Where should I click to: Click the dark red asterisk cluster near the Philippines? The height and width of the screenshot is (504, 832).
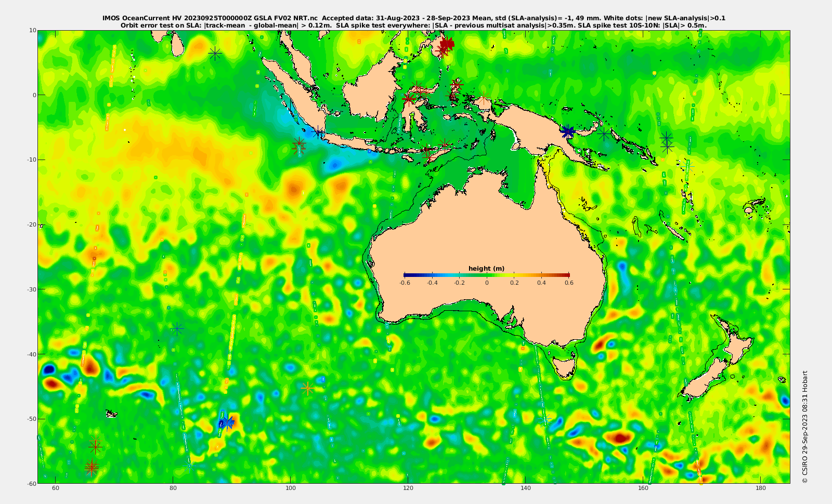[446, 44]
